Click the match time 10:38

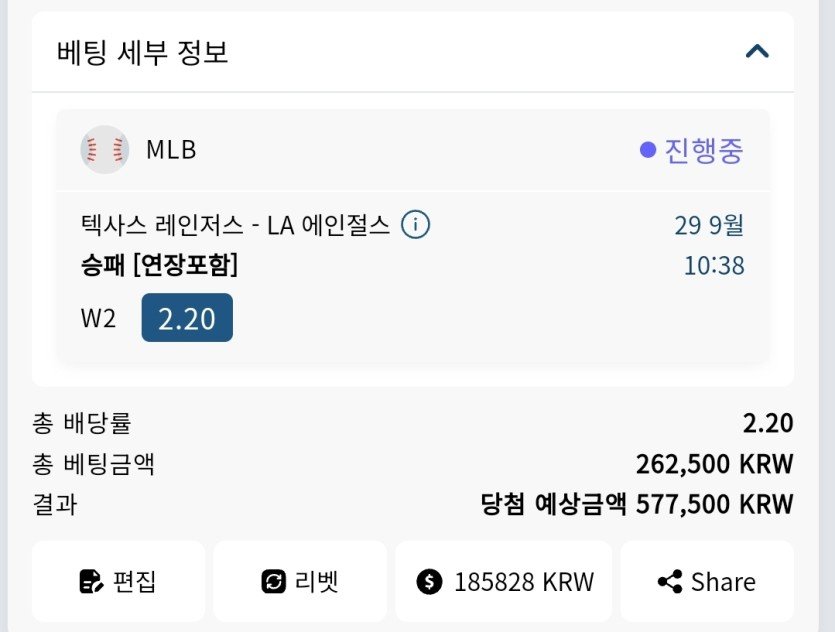(x=714, y=266)
